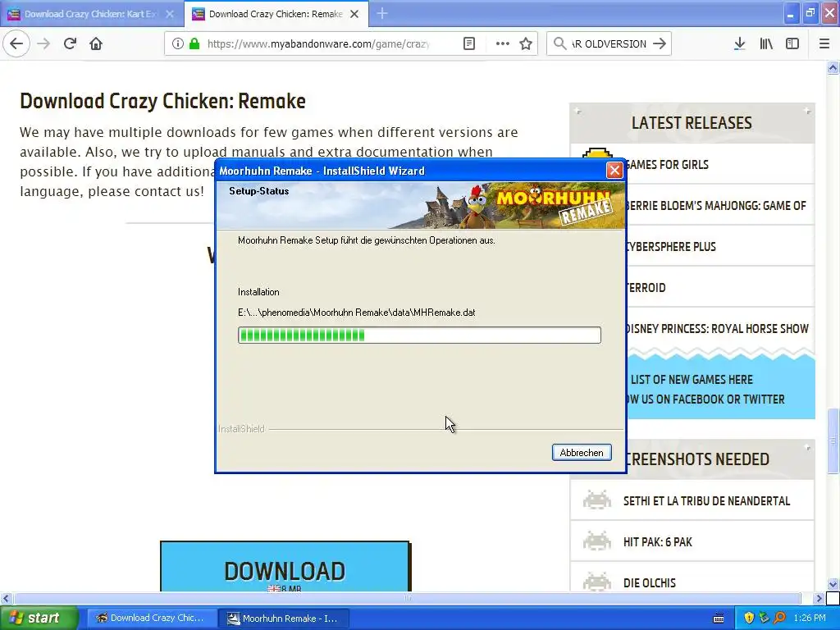The width and height of the screenshot is (840, 630).
Task: Click the browser forward arrow
Action: 43,43
